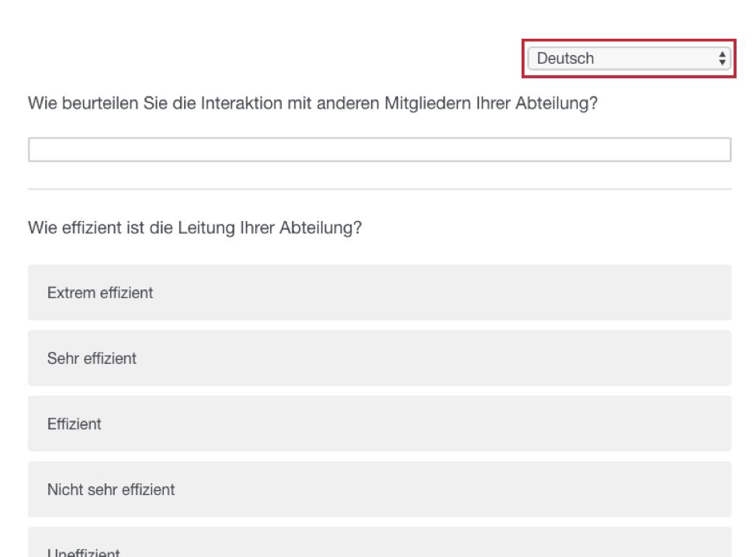This screenshot has height=557, width=756.
Task: Click the 'Wie effizient ist die Leitung' question text
Action: pyautogui.click(x=195, y=228)
